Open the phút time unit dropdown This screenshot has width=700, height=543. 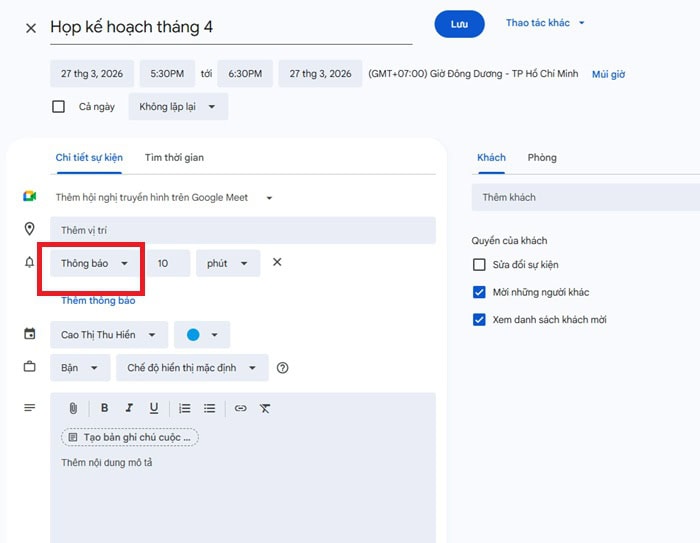pyautogui.click(x=228, y=263)
